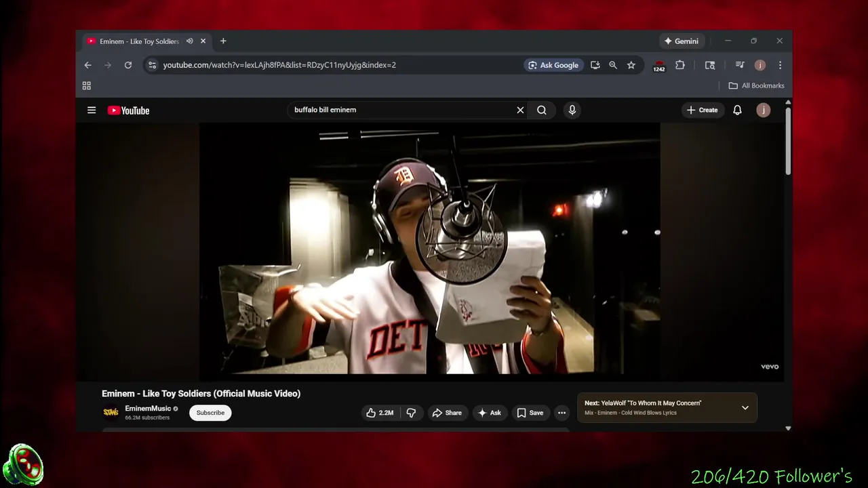This screenshot has height=488, width=868.
Task: Click the green dice overlay icon
Action: tap(23, 465)
